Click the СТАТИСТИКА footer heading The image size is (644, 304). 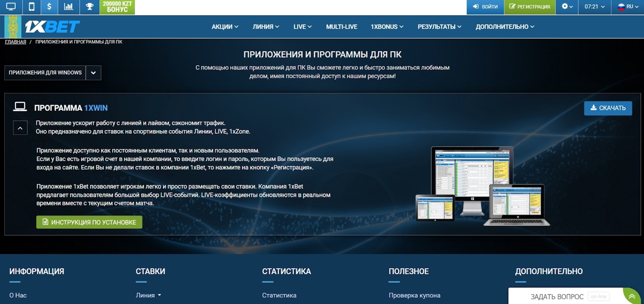click(286, 271)
